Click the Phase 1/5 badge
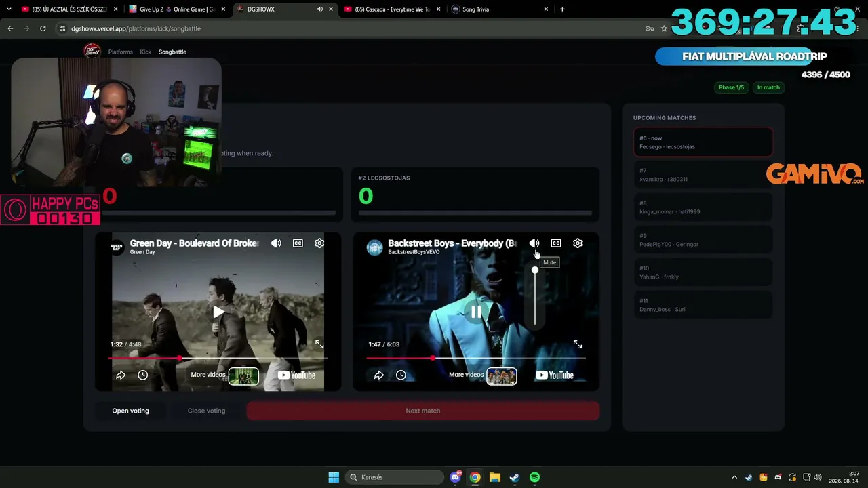The image size is (868, 488). pyautogui.click(x=731, y=87)
